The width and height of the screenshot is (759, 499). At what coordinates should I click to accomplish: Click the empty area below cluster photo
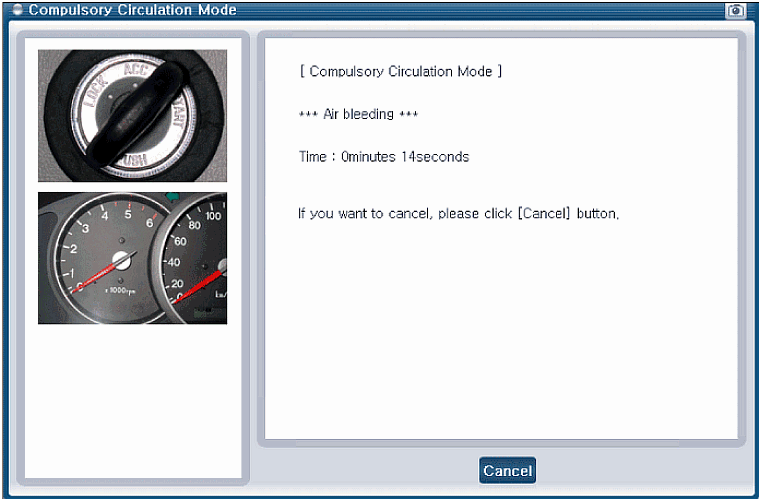pos(133,402)
